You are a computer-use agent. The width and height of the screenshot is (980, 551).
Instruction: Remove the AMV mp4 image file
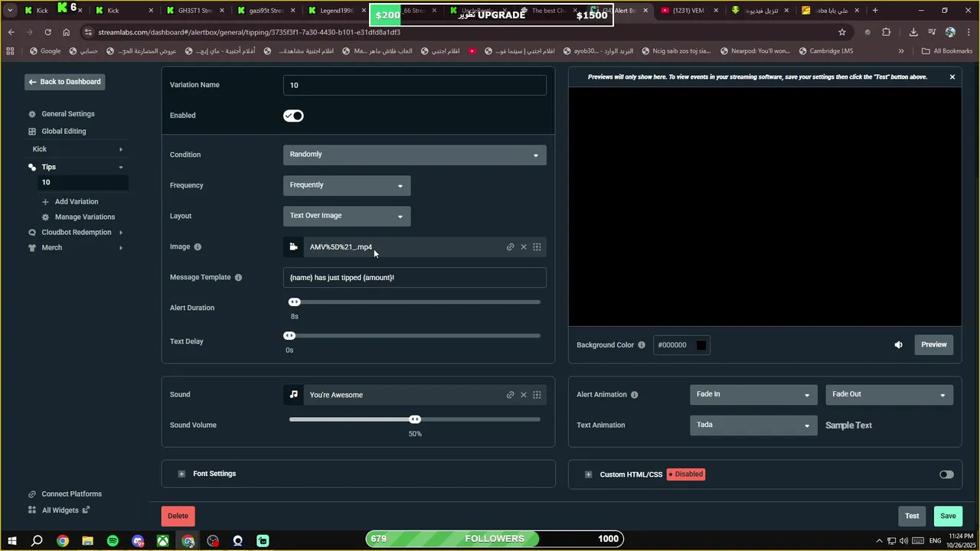click(x=524, y=246)
